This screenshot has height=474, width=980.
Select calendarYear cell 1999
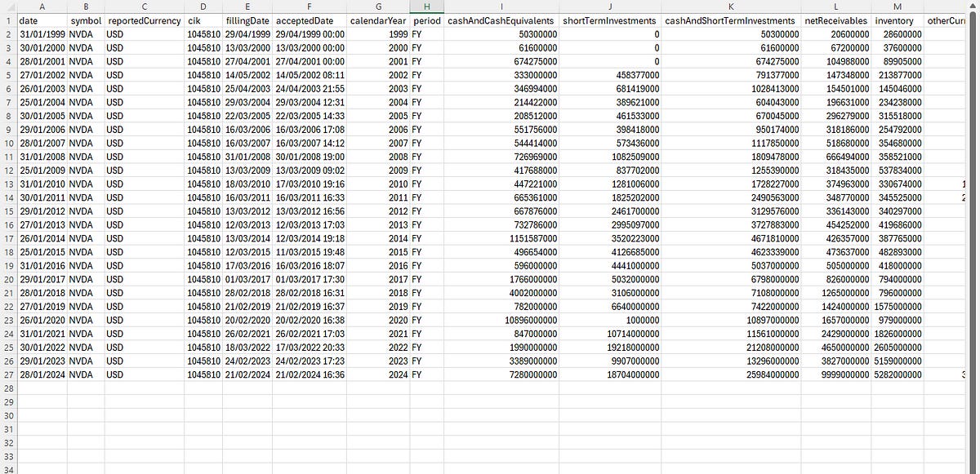click(x=377, y=35)
